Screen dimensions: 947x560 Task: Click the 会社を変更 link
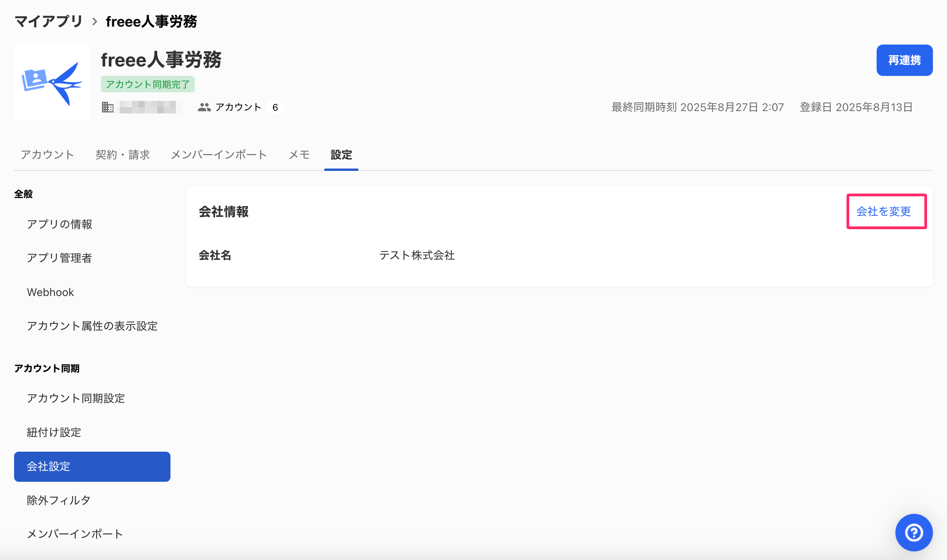pos(884,212)
